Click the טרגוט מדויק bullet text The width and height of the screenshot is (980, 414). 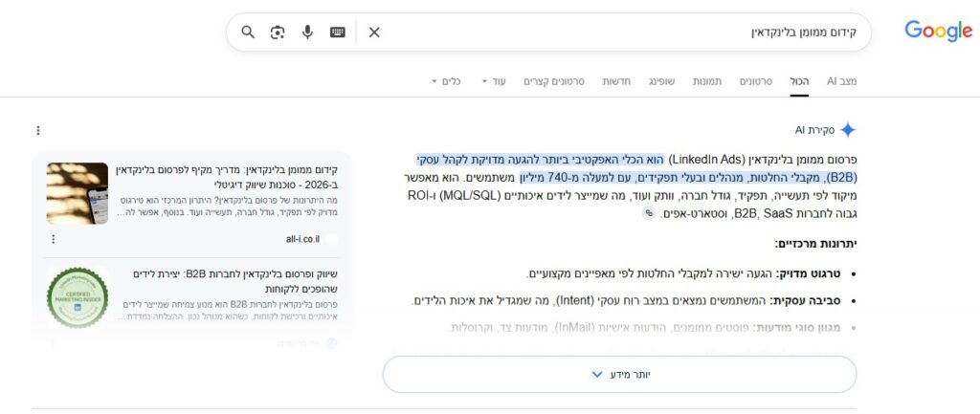coord(683,273)
